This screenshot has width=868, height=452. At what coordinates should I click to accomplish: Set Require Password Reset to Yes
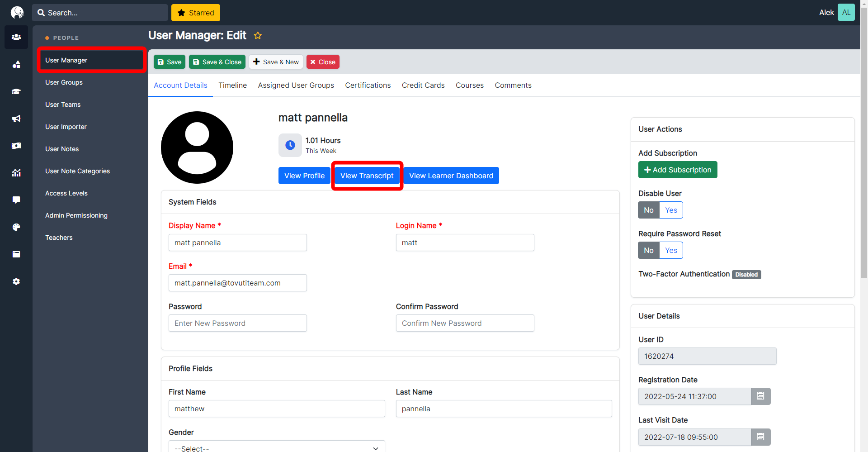pos(671,250)
